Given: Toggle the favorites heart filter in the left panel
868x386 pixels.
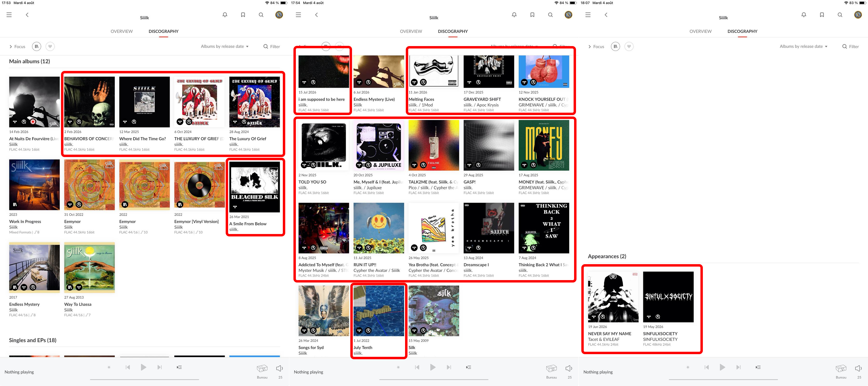Looking at the screenshot, I should coord(50,47).
